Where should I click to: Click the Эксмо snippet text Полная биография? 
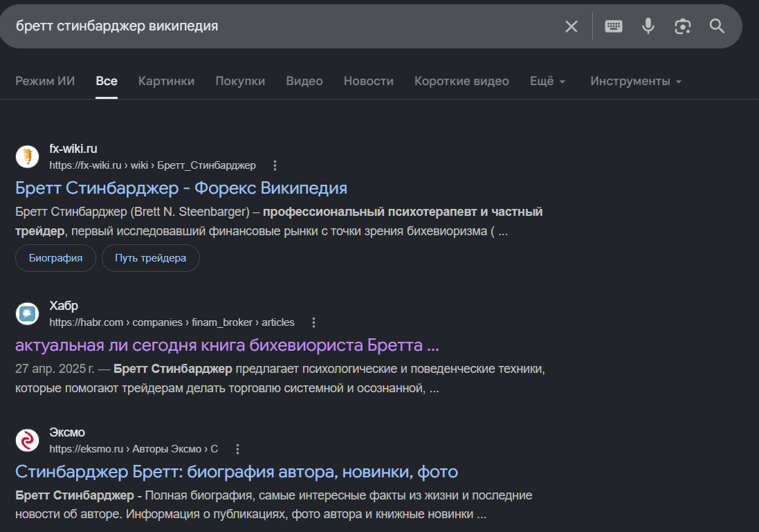(x=273, y=504)
